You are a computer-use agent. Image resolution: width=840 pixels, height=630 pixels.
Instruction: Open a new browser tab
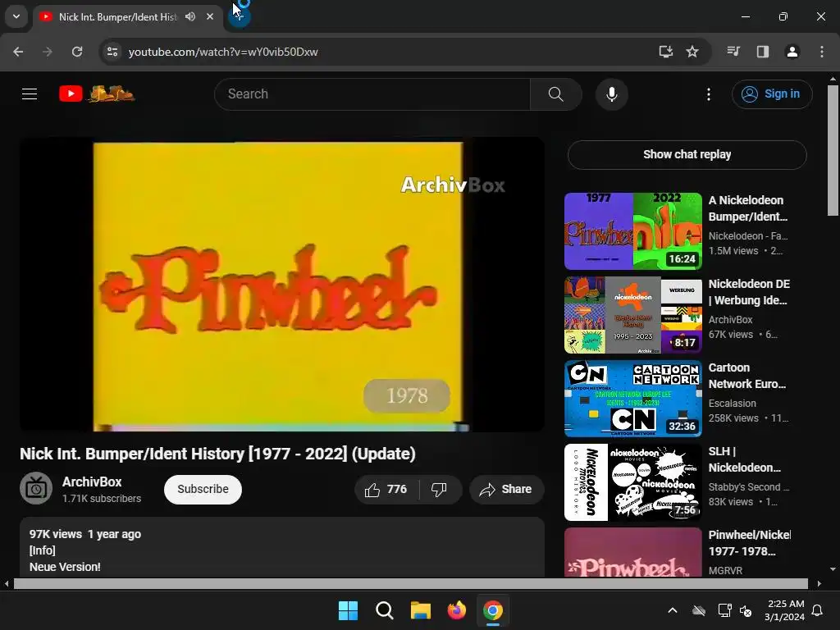pyautogui.click(x=239, y=16)
